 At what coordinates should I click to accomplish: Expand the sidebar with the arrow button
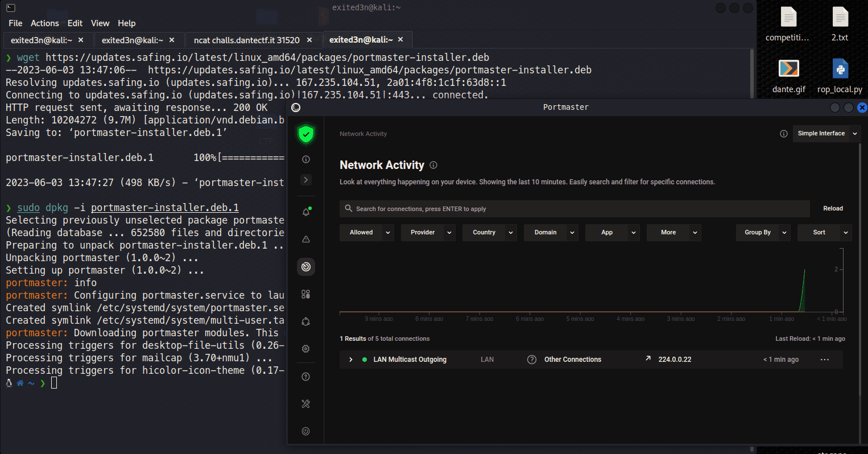tap(306, 180)
